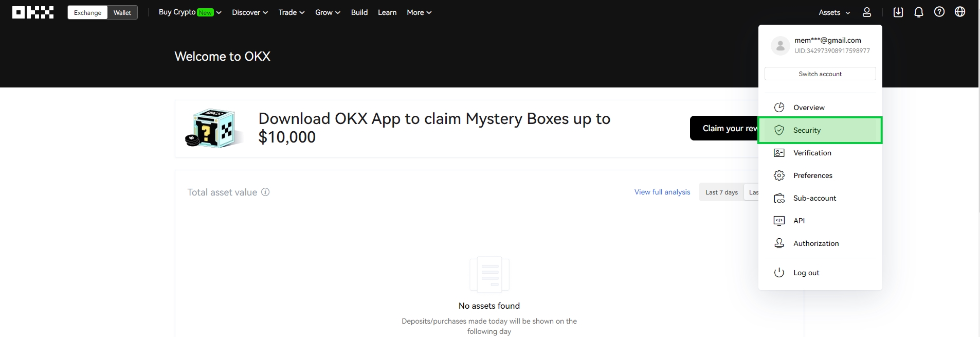The height and width of the screenshot is (337, 980).
Task: Click the empty document placeholder icon
Action: coord(489,275)
